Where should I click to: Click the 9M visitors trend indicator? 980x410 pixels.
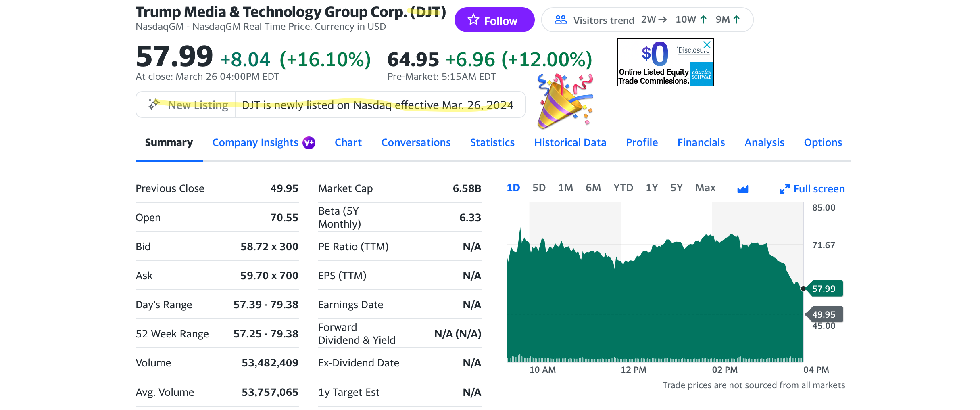pos(727,20)
